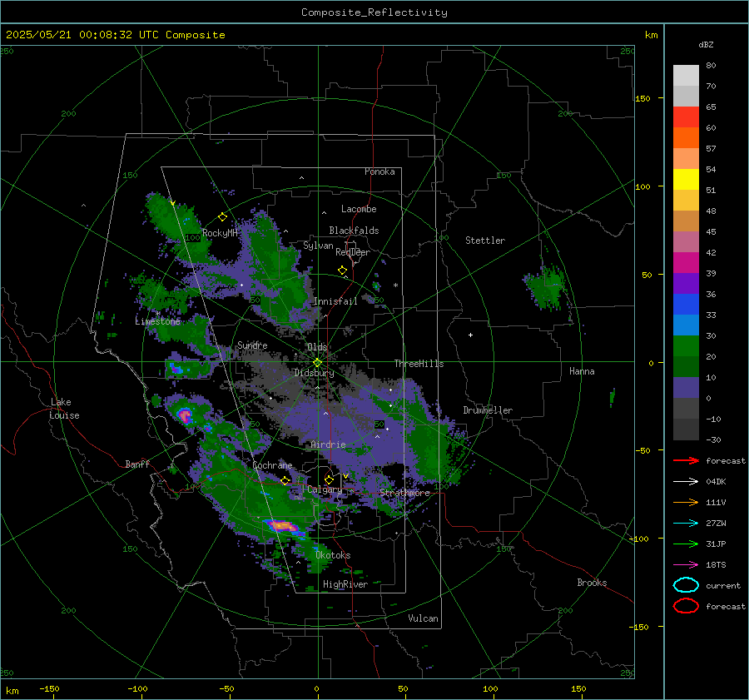Image resolution: width=749 pixels, height=700 pixels.
Task: Click the red forecast ellipse in the legend
Action: click(x=686, y=606)
